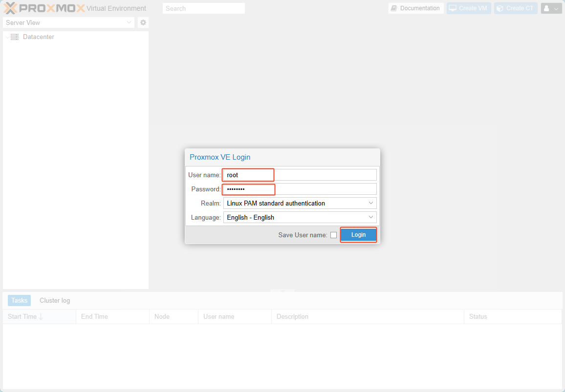Screen dimensions: 565x392
Task: Open the Documentation button
Action: pos(416,8)
